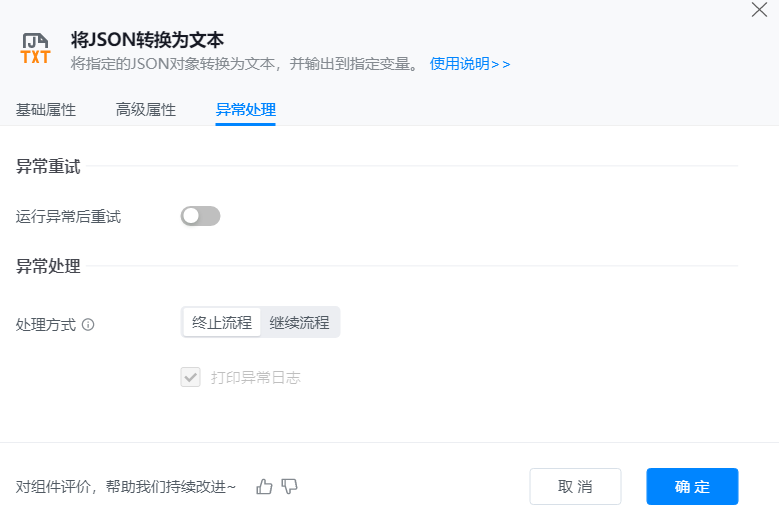Close the dialog with the X icon
This screenshot has width=779, height=517.
coord(759,10)
